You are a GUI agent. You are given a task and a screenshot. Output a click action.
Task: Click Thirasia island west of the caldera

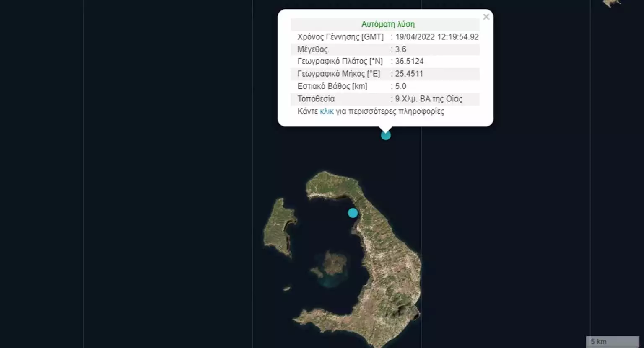pyautogui.click(x=278, y=226)
